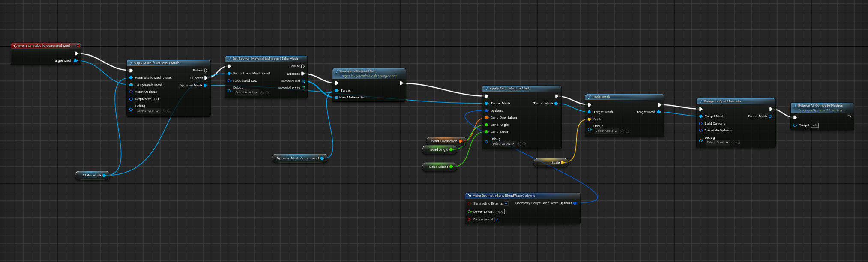Open Select Asset dropdown on Apply Bend Warp node
868x262 pixels.
(503, 144)
